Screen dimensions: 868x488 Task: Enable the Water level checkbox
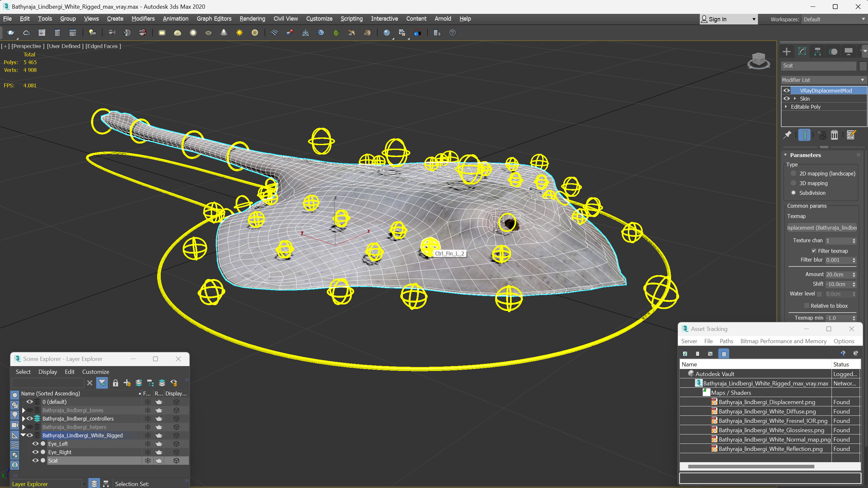820,294
